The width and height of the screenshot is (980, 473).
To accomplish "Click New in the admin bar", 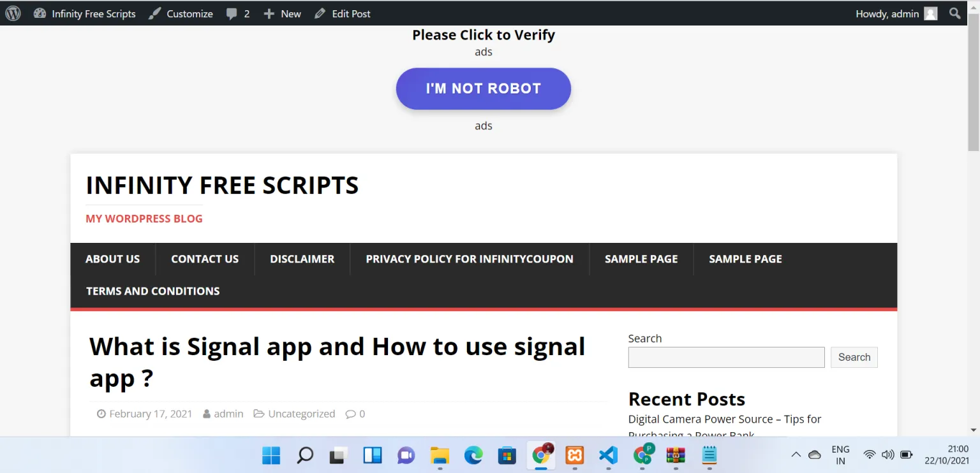I will click(x=282, y=13).
